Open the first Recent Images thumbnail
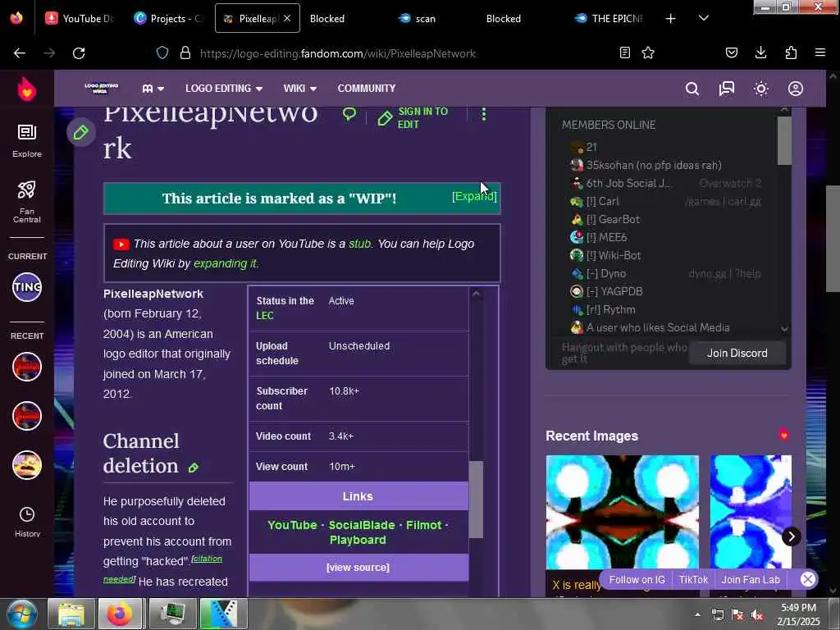 [x=623, y=512]
